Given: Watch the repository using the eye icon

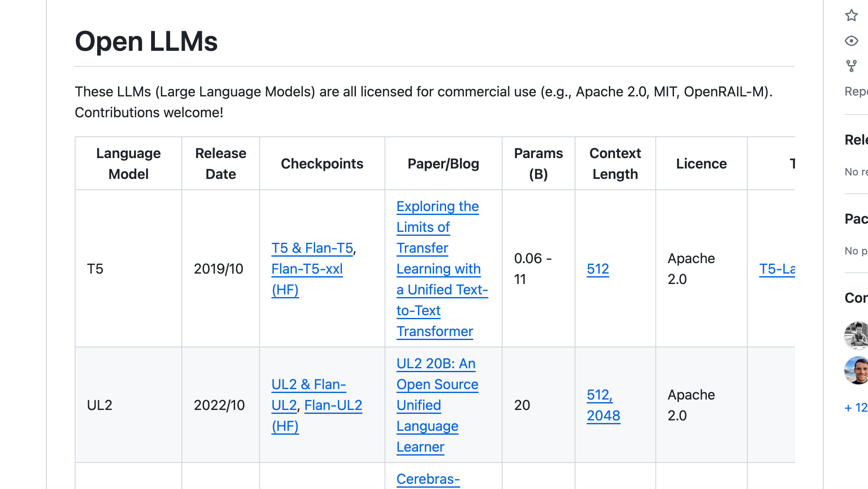Looking at the screenshot, I should click(852, 40).
